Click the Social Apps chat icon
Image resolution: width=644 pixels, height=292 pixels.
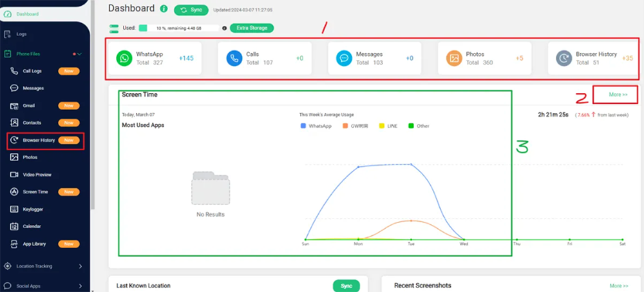[7, 286]
